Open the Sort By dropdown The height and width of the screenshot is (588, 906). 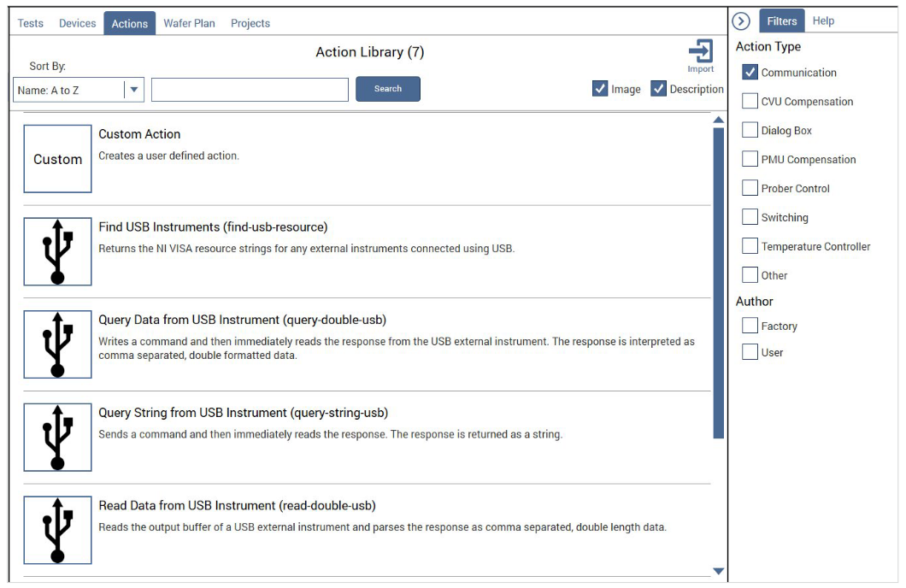tap(134, 90)
